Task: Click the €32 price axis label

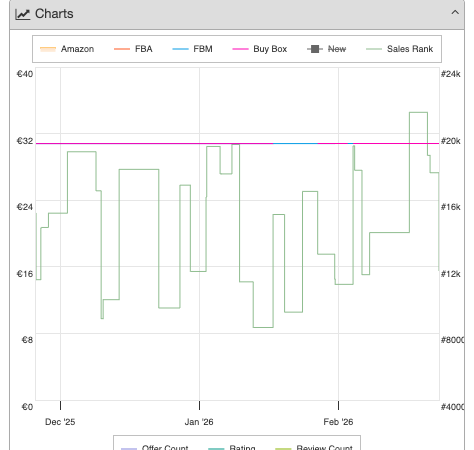Action: point(25,141)
